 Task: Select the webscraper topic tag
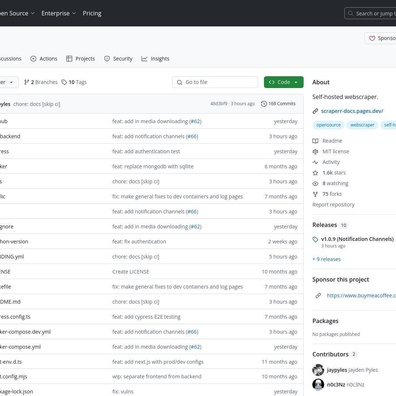[x=362, y=125]
